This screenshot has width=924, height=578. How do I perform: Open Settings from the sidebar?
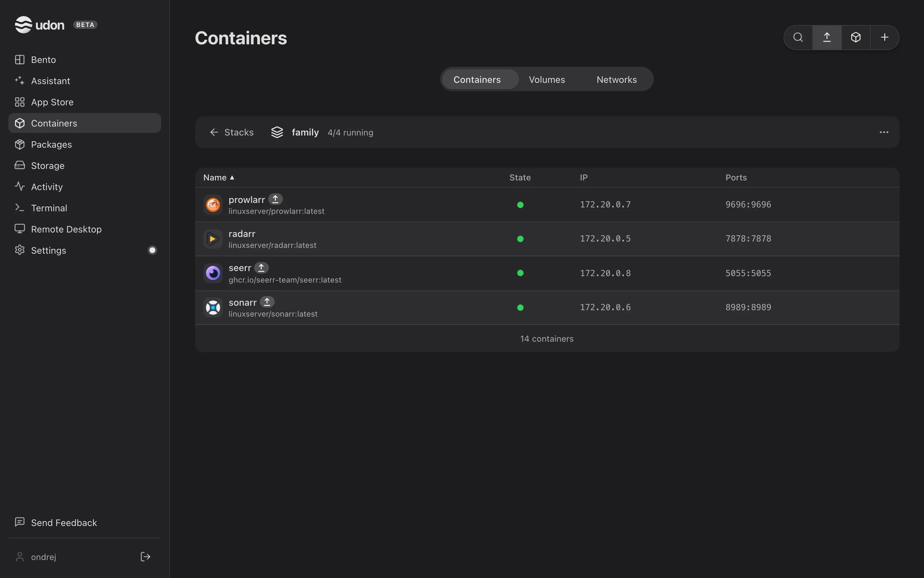pos(84,250)
